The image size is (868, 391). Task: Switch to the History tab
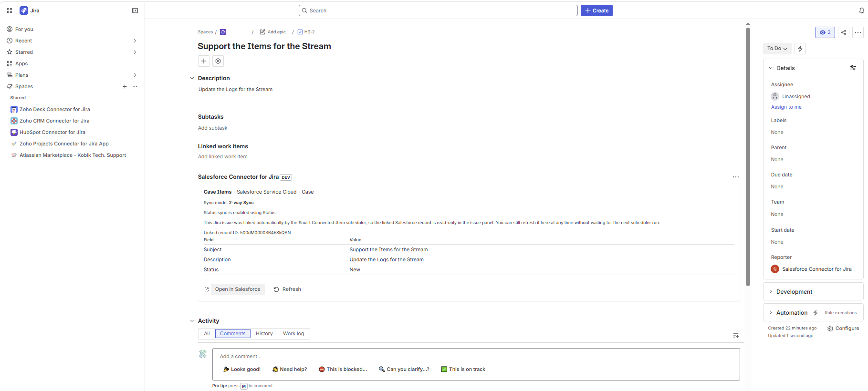(x=264, y=334)
